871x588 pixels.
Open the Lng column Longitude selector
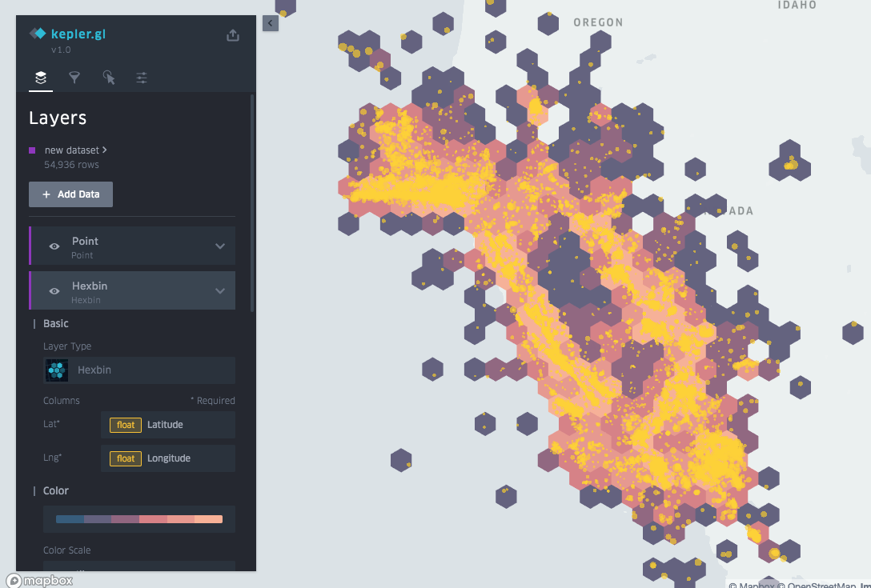pos(167,458)
